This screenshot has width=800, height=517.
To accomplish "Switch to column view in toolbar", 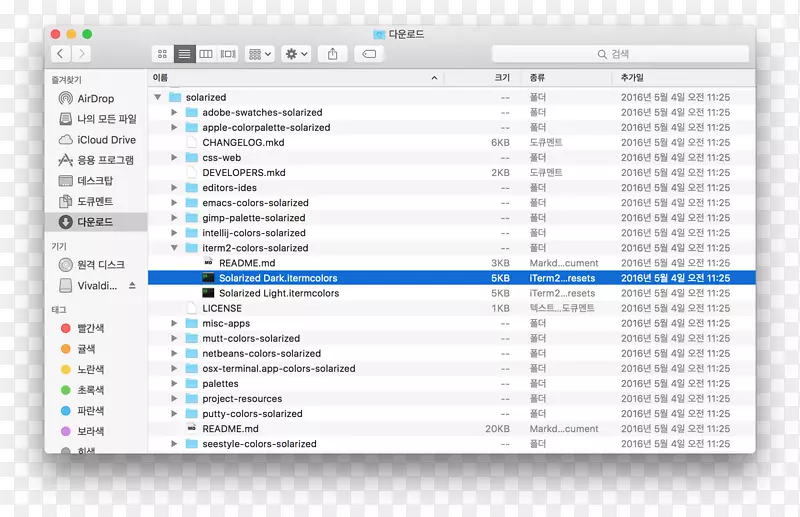I will (206, 54).
